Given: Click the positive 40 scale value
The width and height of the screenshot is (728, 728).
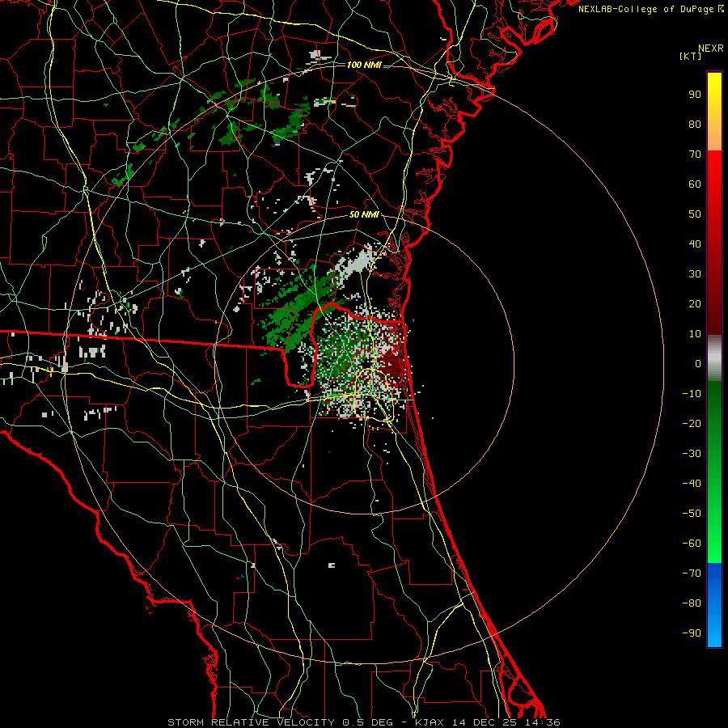Looking at the screenshot, I should 695,244.
